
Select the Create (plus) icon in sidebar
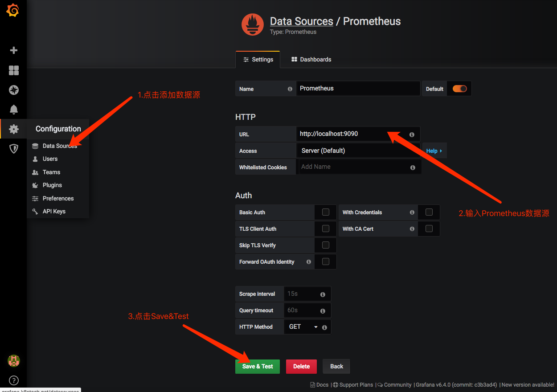(13, 50)
